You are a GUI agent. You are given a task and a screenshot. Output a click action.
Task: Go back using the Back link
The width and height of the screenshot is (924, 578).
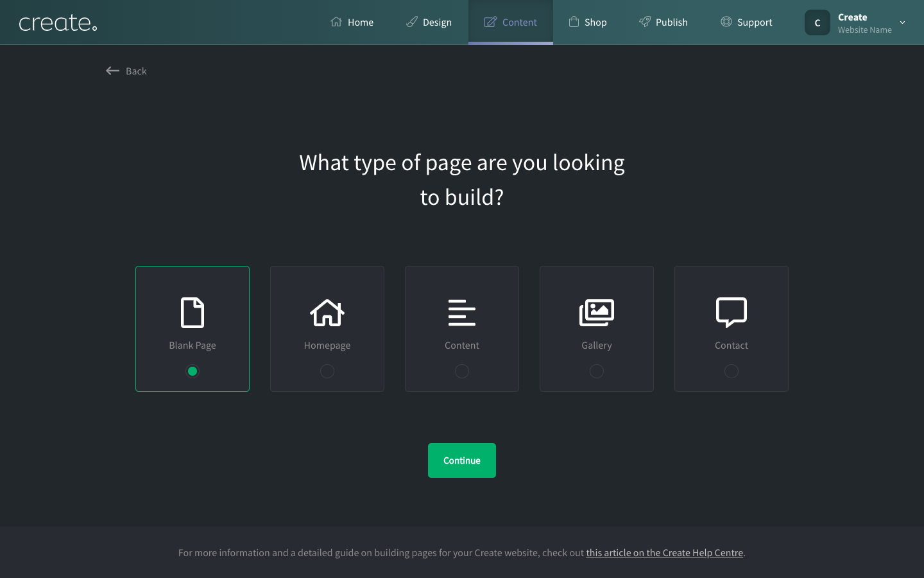click(x=126, y=71)
